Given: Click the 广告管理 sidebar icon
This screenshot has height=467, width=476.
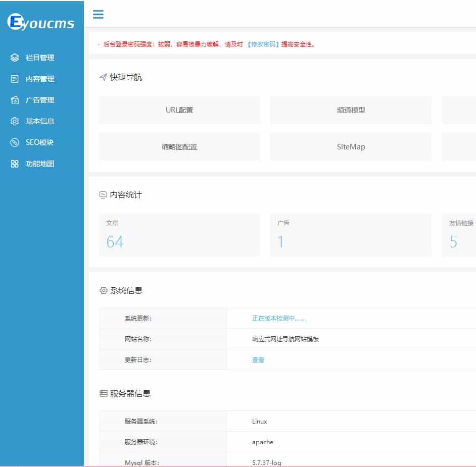Looking at the screenshot, I should [15, 100].
